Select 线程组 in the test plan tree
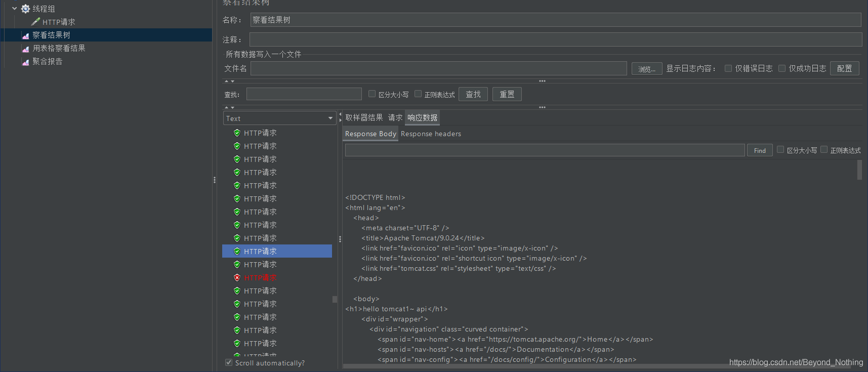The width and height of the screenshot is (868, 372). coord(44,9)
